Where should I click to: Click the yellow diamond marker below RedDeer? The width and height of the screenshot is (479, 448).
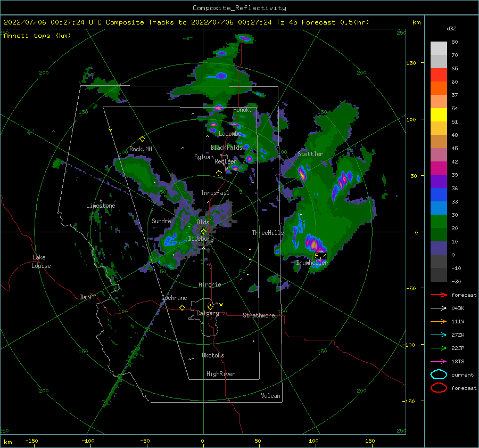(219, 173)
